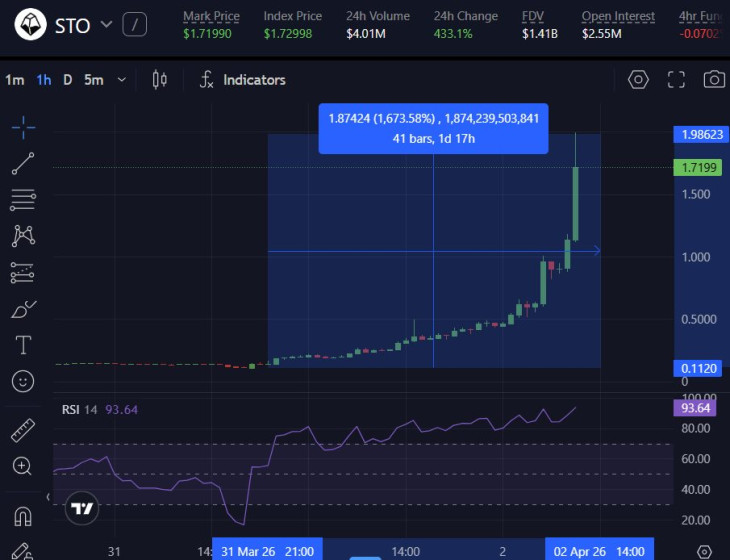The image size is (730, 560).
Task: Activate the zoom in tool
Action: pyautogui.click(x=22, y=466)
